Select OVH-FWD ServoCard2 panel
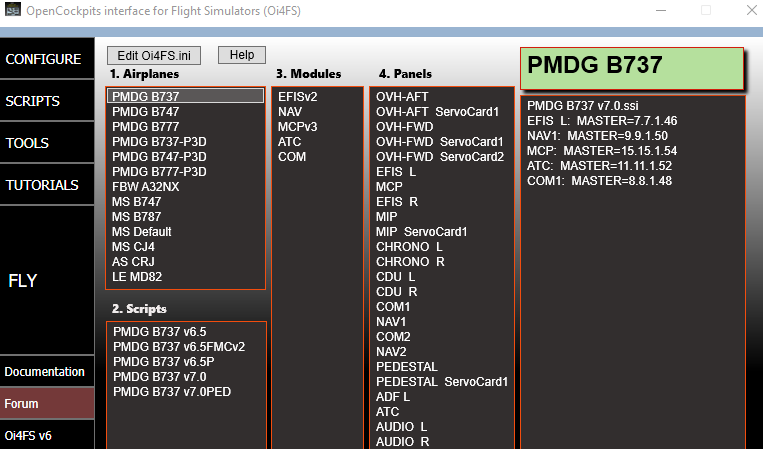The height and width of the screenshot is (449, 763). (439, 156)
